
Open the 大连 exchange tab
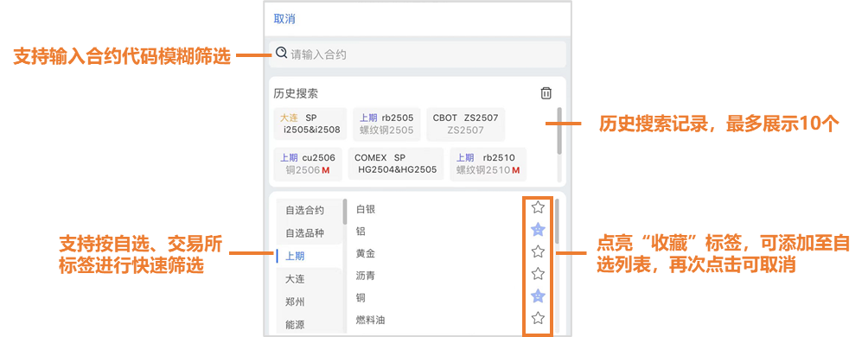tap(295, 279)
